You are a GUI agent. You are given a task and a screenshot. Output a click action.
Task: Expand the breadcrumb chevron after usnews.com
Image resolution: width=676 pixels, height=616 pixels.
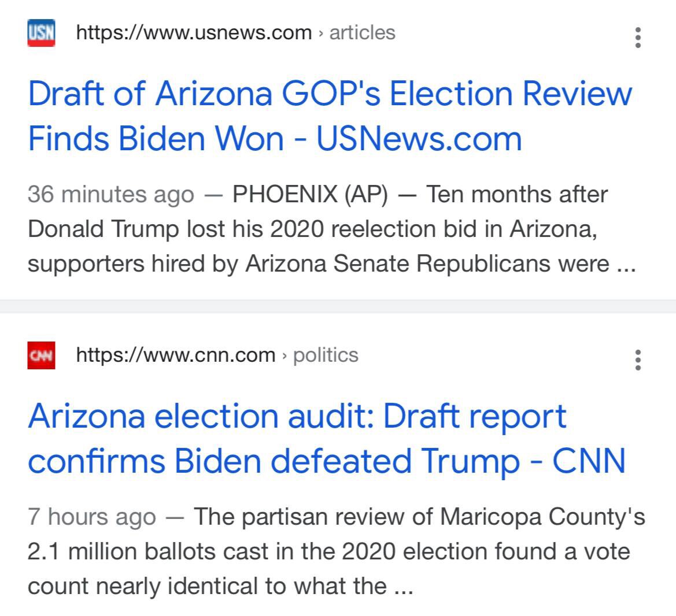tap(322, 33)
